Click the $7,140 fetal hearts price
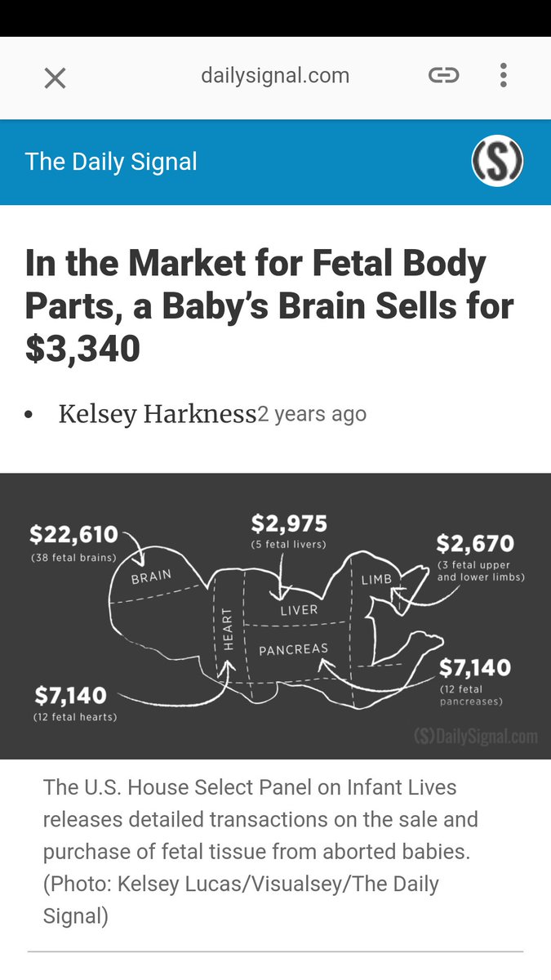Viewport: 551px width, 980px height. pos(71,696)
